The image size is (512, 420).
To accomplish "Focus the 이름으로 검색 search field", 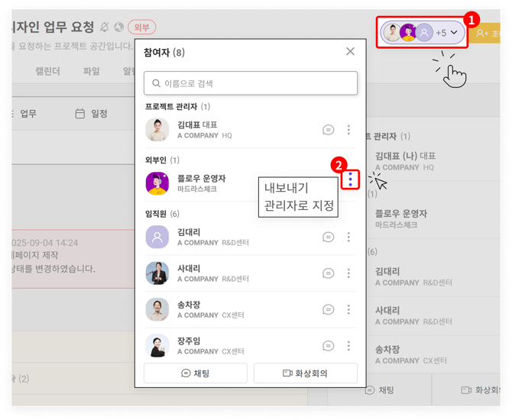I will pyautogui.click(x=251, y=83).
